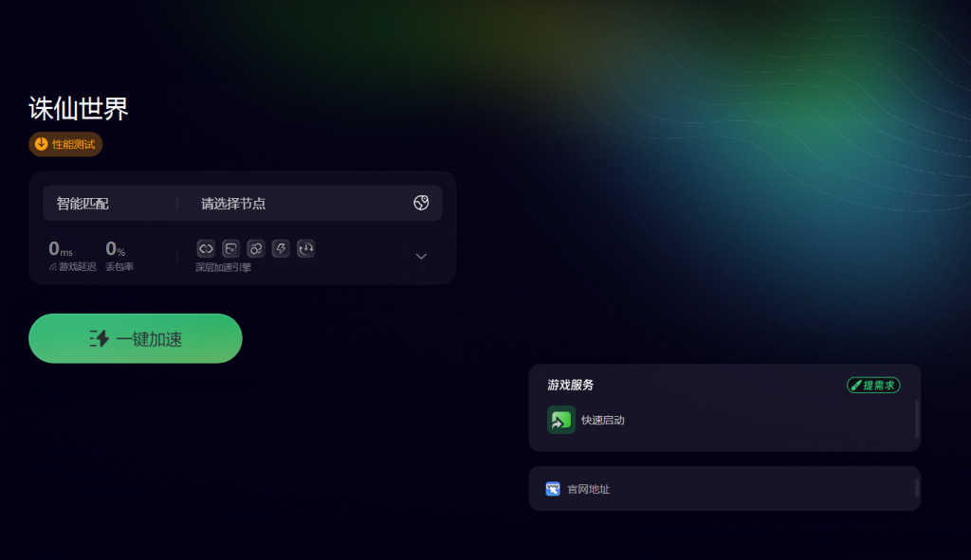Click the green 快速启动 launcher icon
This screenshot has height=560, width=971.
tap(561, 420)
